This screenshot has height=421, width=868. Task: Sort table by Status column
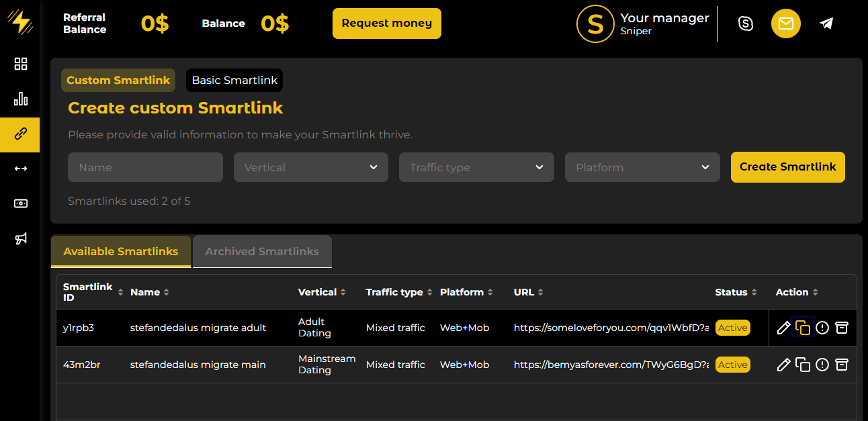pos(736,292)
